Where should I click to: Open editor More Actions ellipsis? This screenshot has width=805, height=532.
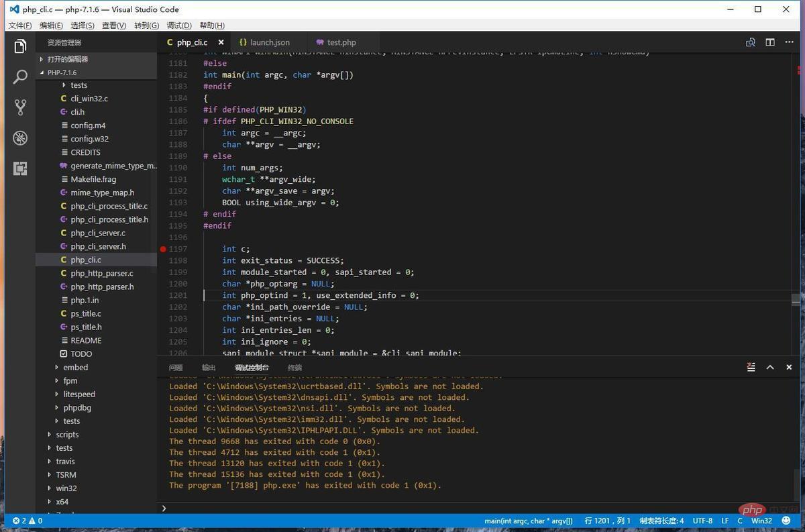click(790, 42)
